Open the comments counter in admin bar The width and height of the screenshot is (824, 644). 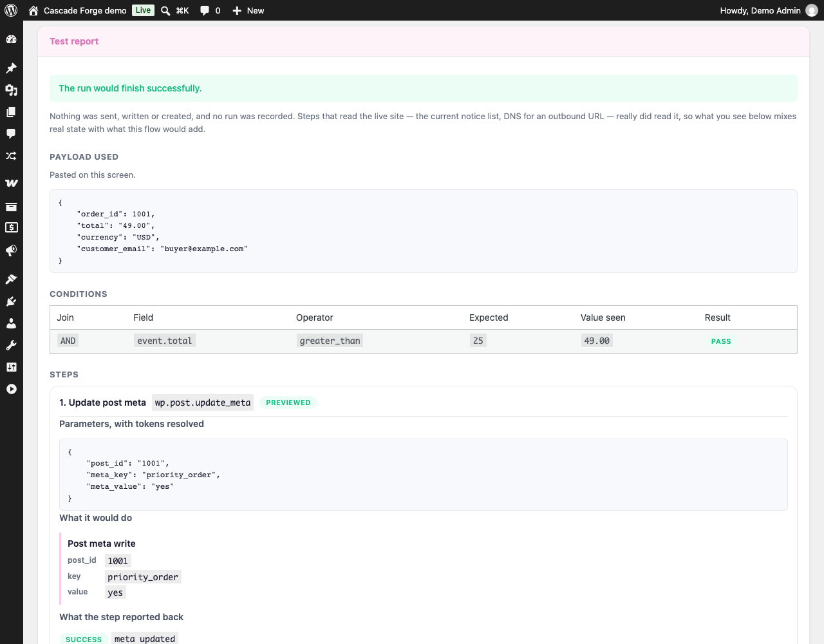click(x=211, y=10)
